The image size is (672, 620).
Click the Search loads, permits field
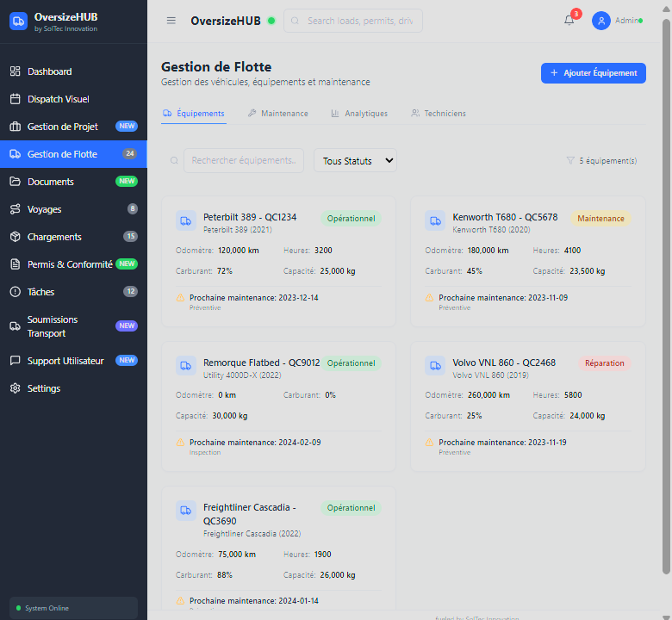[353, 21]
